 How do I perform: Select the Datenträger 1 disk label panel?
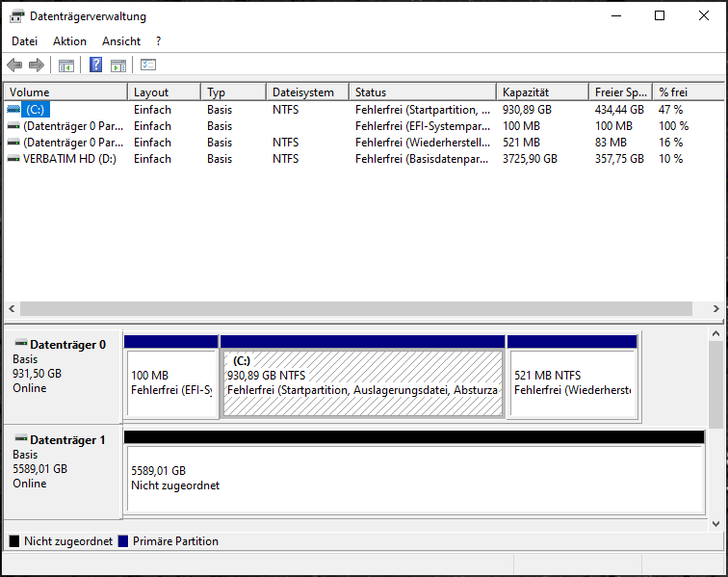coord(63,472)
